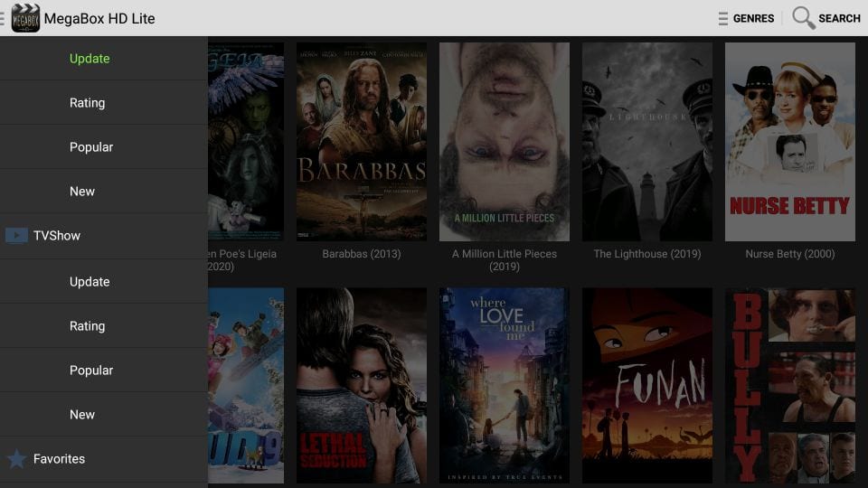
Task: Select Rating under the TVShow section
Action: (x=87, y=326)
